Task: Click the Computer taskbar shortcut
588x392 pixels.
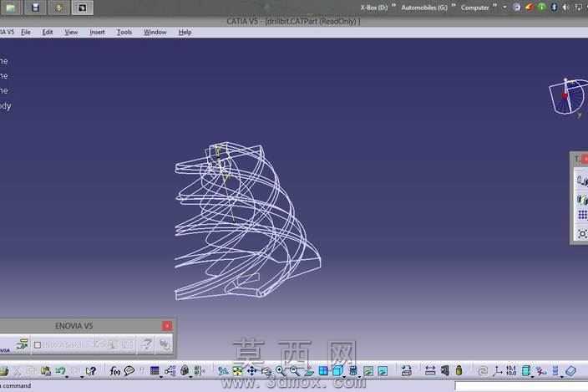Action: 474,8
